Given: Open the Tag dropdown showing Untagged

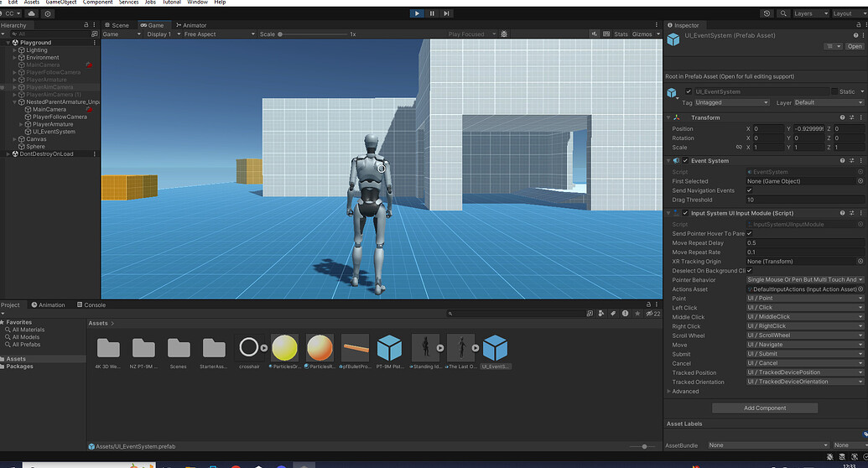Looking at the screenshot, I should 732,102.
